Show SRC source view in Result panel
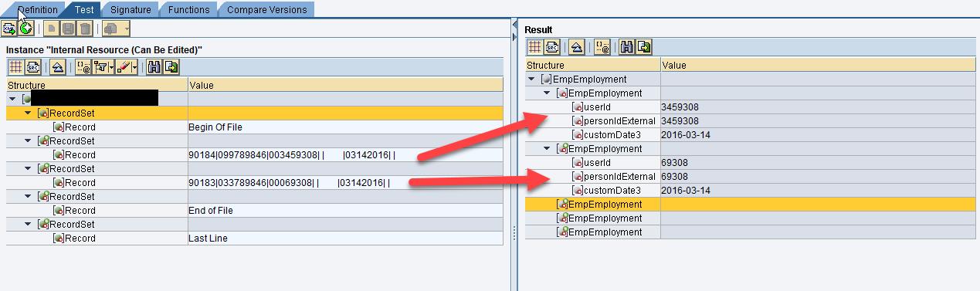The width and height of the screenshot is (980, 291). (x=551, y=47)
